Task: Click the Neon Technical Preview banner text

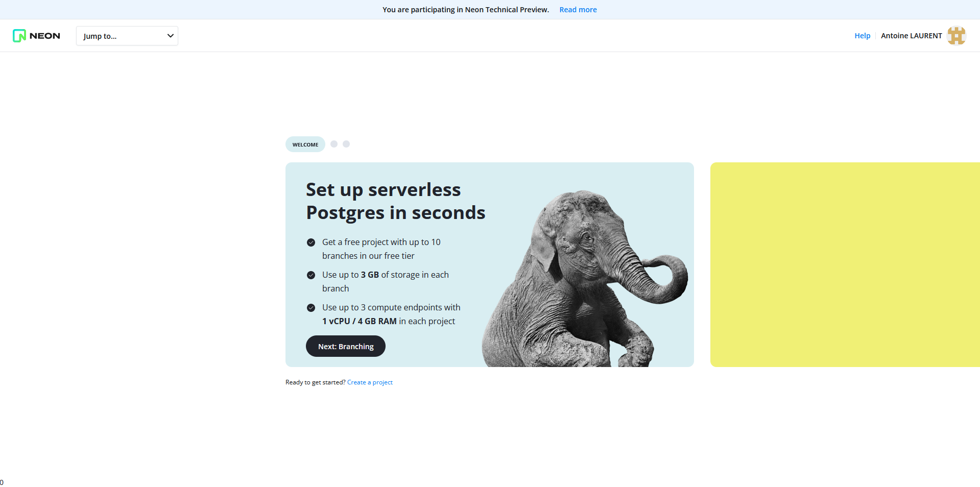Action: 466,10
